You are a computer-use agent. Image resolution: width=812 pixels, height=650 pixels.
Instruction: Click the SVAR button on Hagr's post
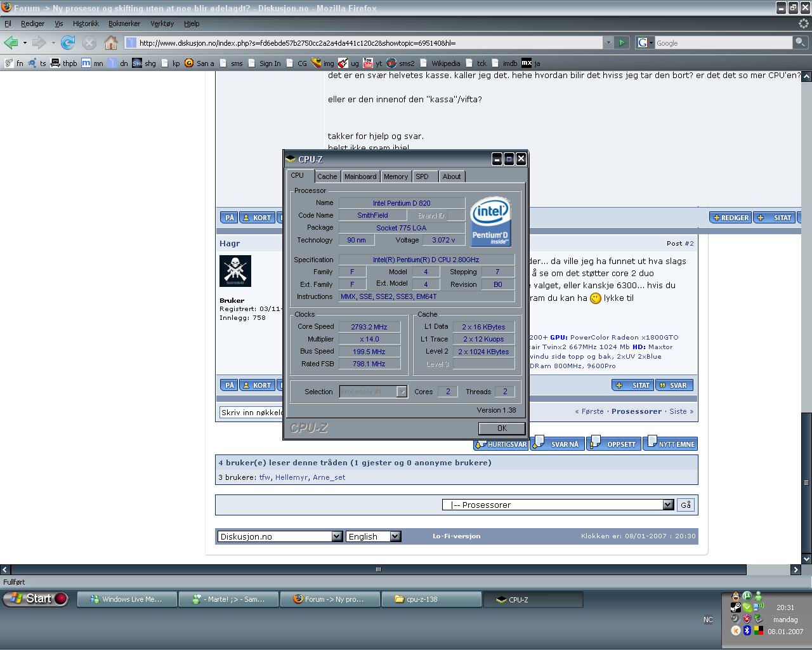tap(674, 385)
